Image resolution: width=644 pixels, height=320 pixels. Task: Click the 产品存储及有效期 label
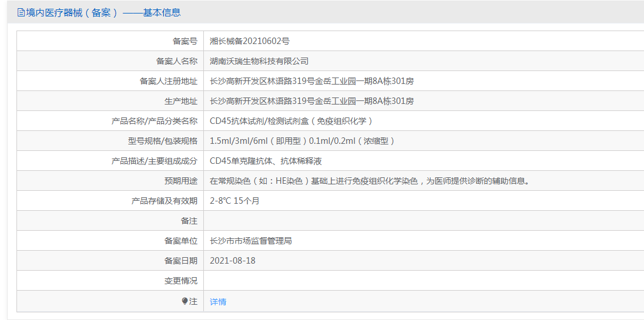165,201
